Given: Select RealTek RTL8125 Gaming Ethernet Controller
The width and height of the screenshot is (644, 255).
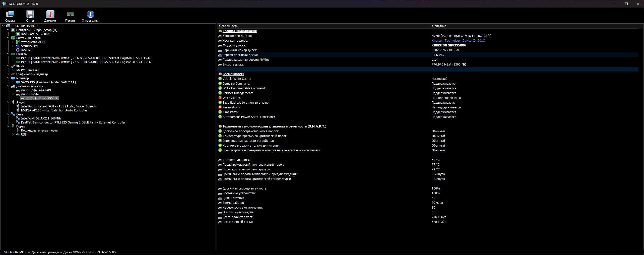Looking at the screenshot, I should point(73,122).
